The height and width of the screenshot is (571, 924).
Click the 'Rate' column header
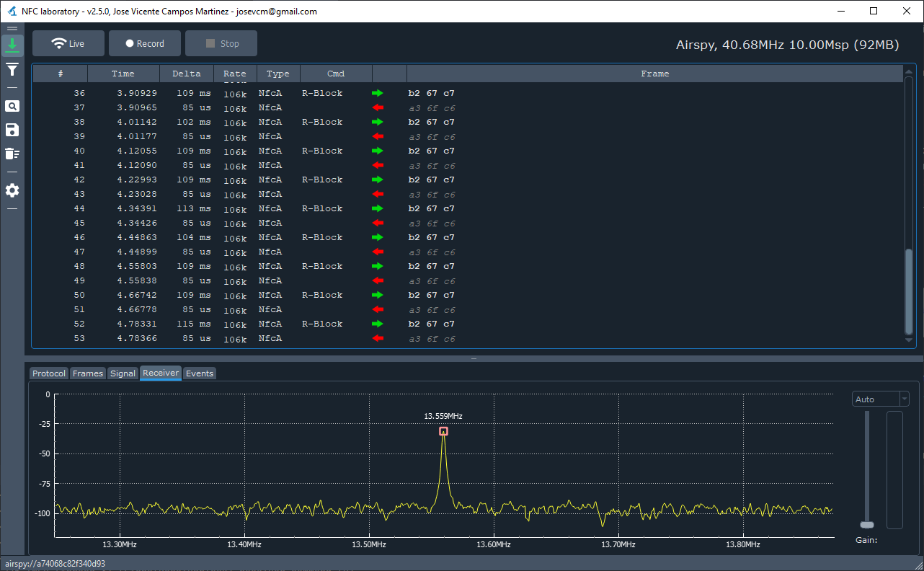tap(235, 74)
